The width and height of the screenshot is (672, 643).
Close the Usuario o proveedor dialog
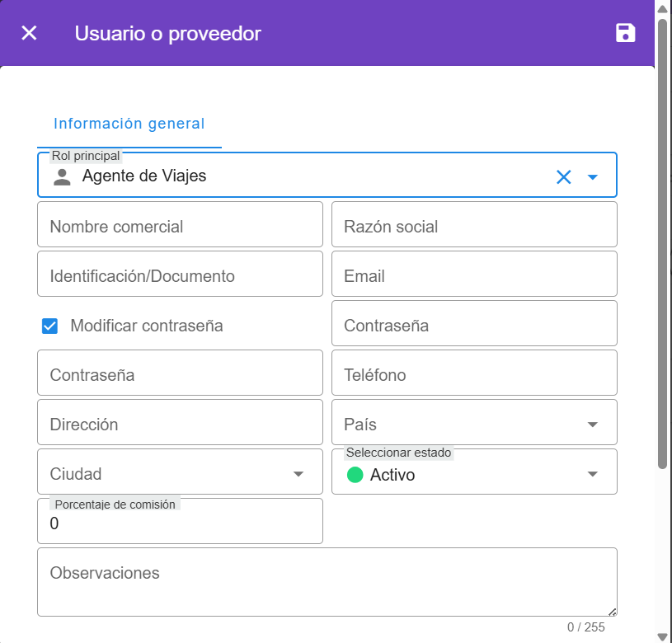coord(29,33)
